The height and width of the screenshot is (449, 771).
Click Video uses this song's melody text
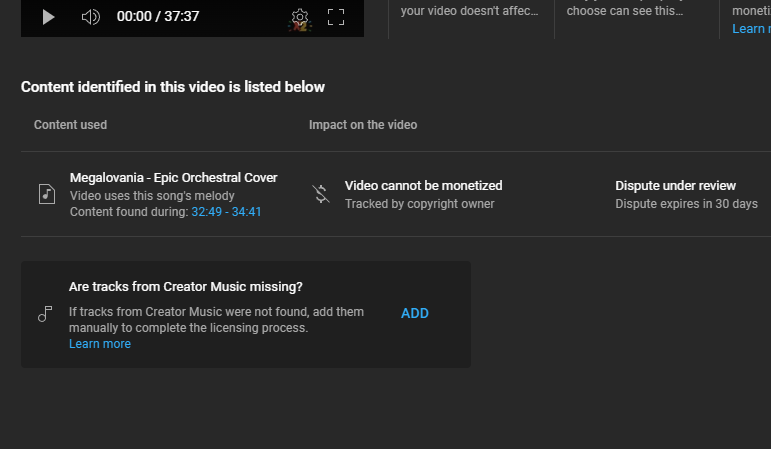[152, 196]
